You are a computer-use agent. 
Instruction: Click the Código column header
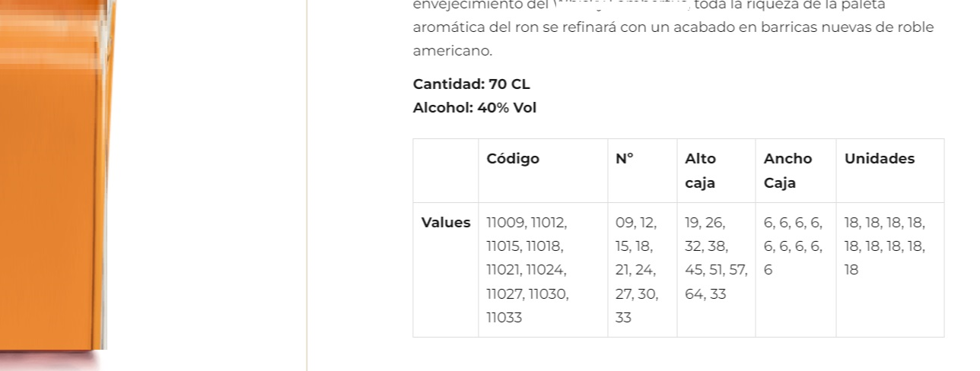[x=513, y=159]
